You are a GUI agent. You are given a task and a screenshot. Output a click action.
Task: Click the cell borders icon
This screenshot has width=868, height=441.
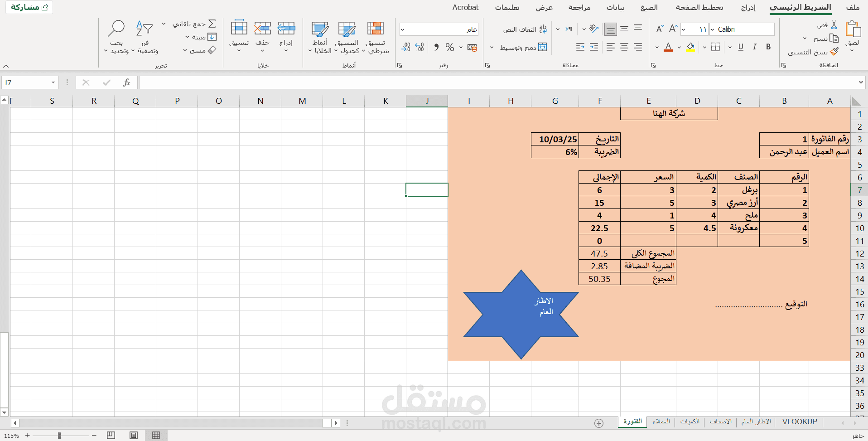tap(716, 47)
